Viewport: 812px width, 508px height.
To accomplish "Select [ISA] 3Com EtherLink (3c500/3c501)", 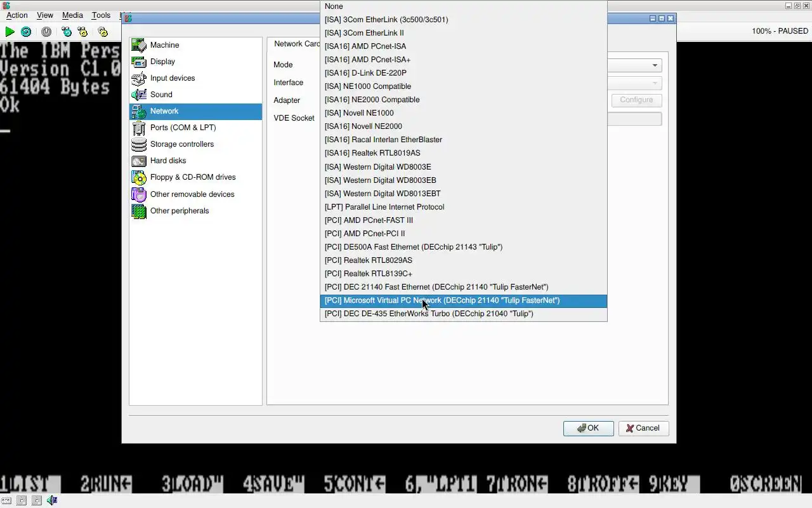I will point(463,20).
